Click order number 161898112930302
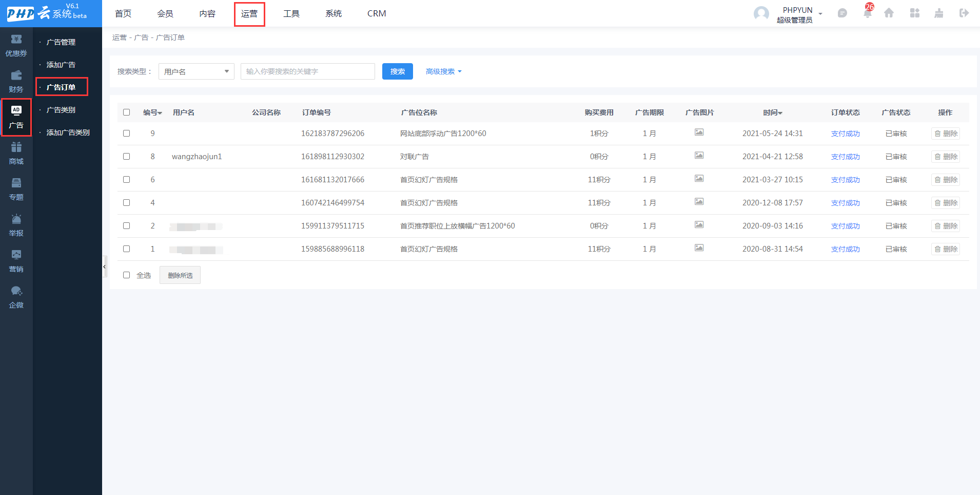 (x=332, y=157)
